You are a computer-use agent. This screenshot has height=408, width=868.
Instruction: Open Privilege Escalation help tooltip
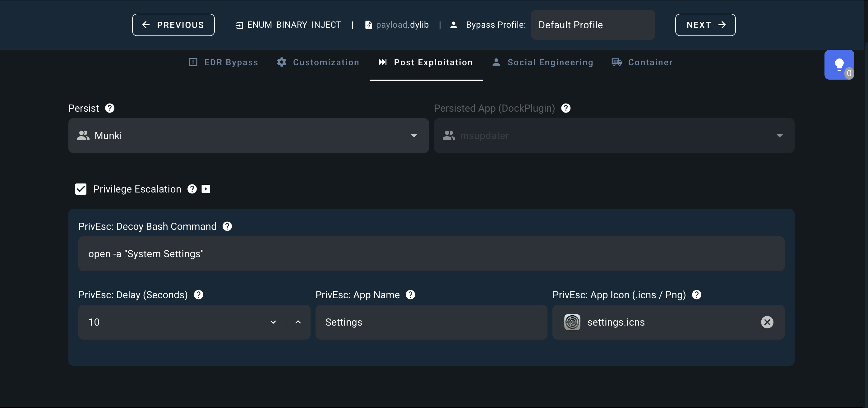pyautogui.click(x=192, y=189)
